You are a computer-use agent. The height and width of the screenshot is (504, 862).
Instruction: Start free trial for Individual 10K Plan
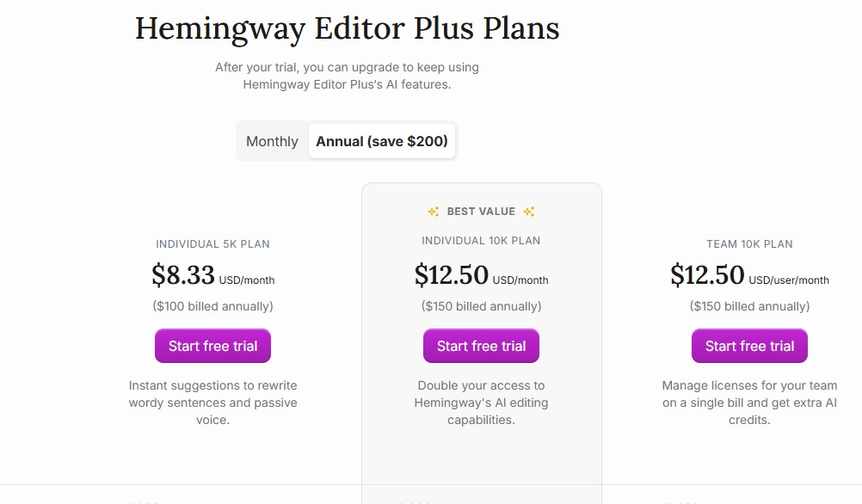(x=481, y=345)
